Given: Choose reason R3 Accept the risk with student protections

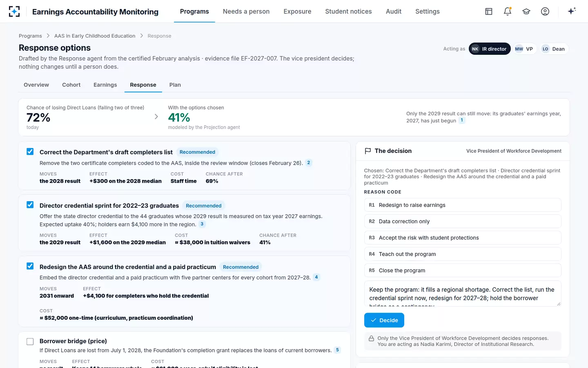Looking at the screenshot, I should pos(463,238).
